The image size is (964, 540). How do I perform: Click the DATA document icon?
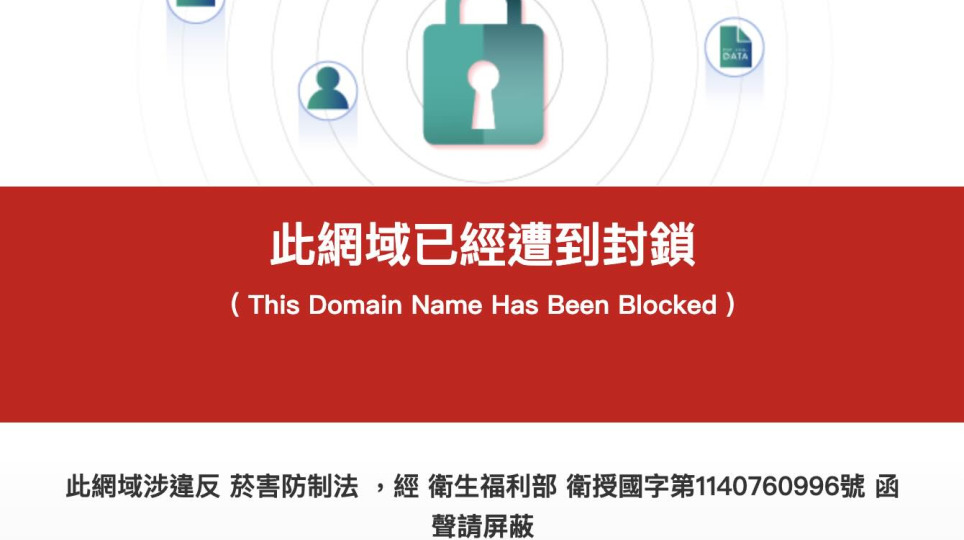[x=734, y=47]
